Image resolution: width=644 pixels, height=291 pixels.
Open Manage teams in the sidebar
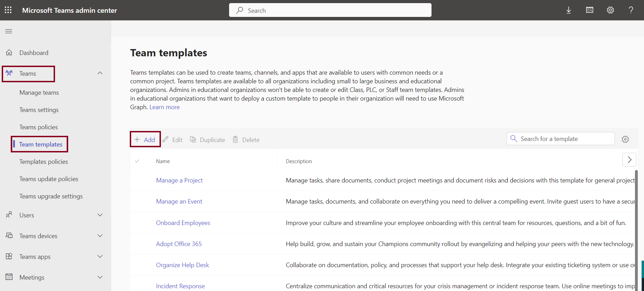point(39,93)
